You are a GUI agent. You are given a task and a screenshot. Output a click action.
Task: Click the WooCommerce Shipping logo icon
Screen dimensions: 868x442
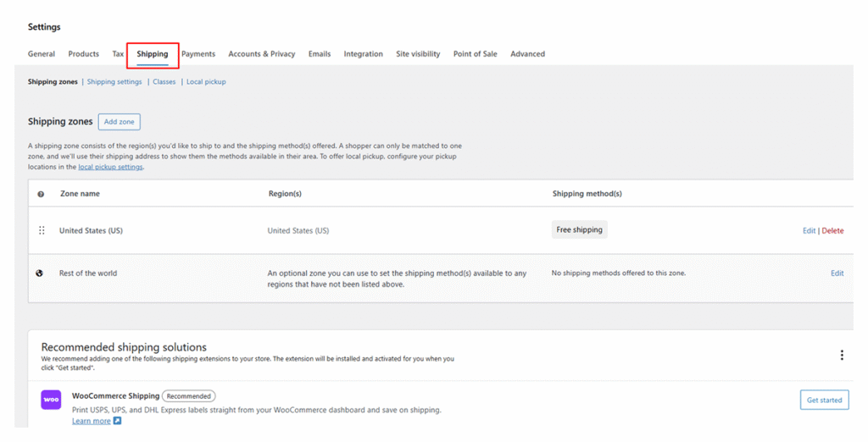[x=51, y=400]
